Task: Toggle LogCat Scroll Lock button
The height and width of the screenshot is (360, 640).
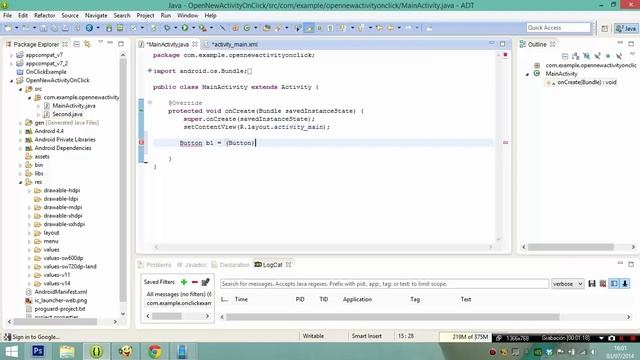Action: click(625, 284)
